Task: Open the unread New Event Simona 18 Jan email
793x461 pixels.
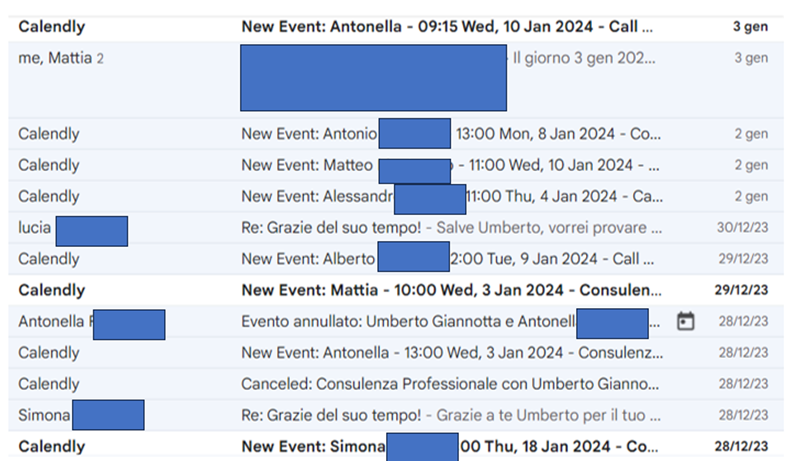Action: 450,446
